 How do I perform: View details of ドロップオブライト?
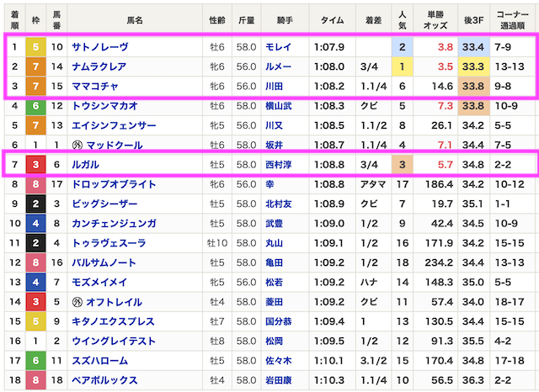tap(114, 184)
